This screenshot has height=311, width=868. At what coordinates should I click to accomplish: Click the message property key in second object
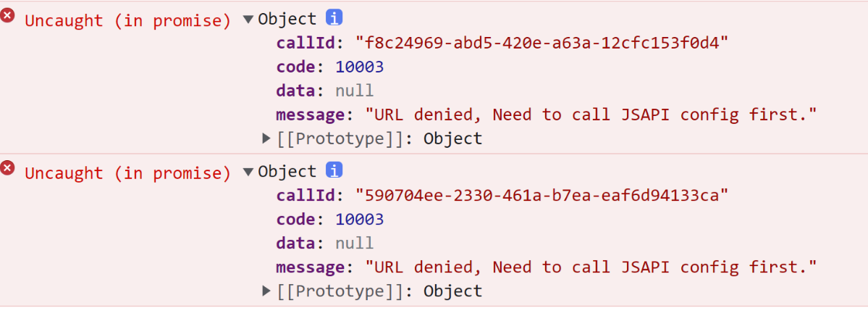click(311, 268)
